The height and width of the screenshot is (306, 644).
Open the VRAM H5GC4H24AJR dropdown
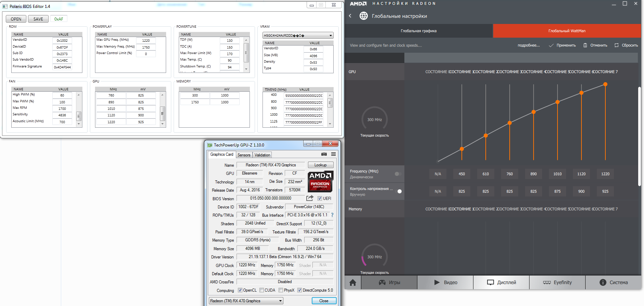coord(298,35)
